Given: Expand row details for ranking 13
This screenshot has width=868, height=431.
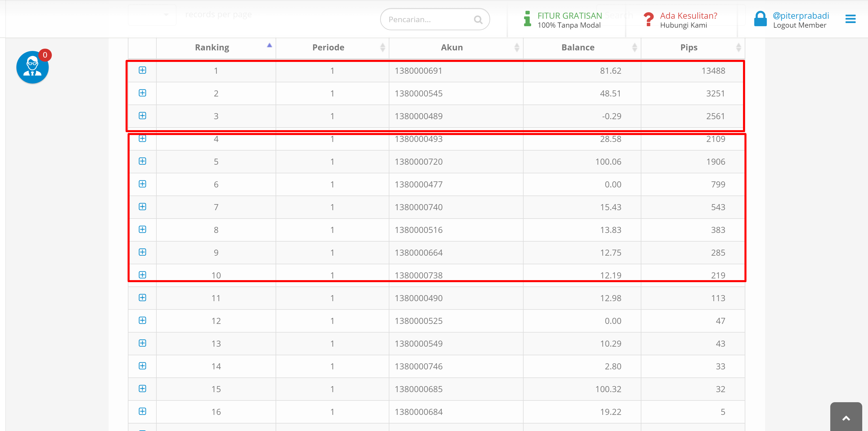Looking at the screenshot, I should click(142, 343).
